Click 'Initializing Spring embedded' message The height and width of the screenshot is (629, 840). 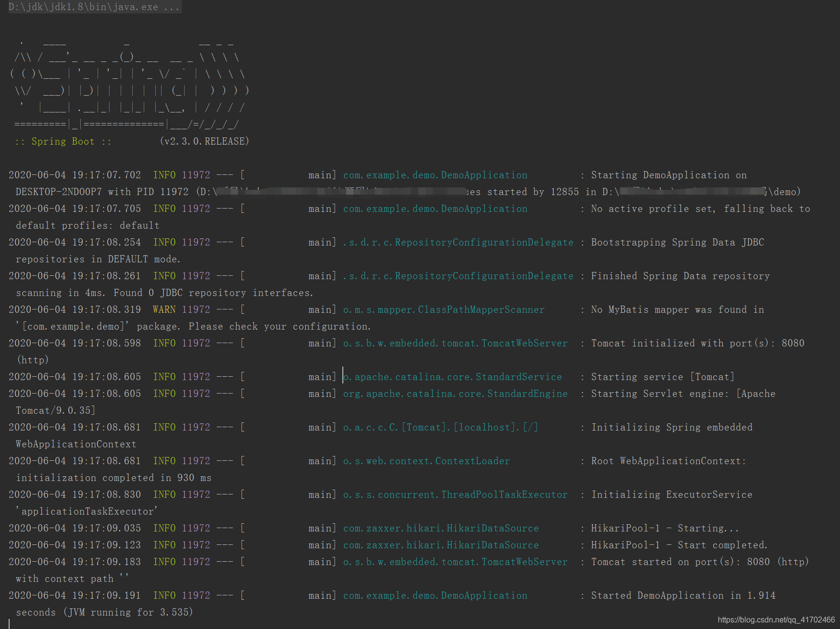(x=672, y=427)
